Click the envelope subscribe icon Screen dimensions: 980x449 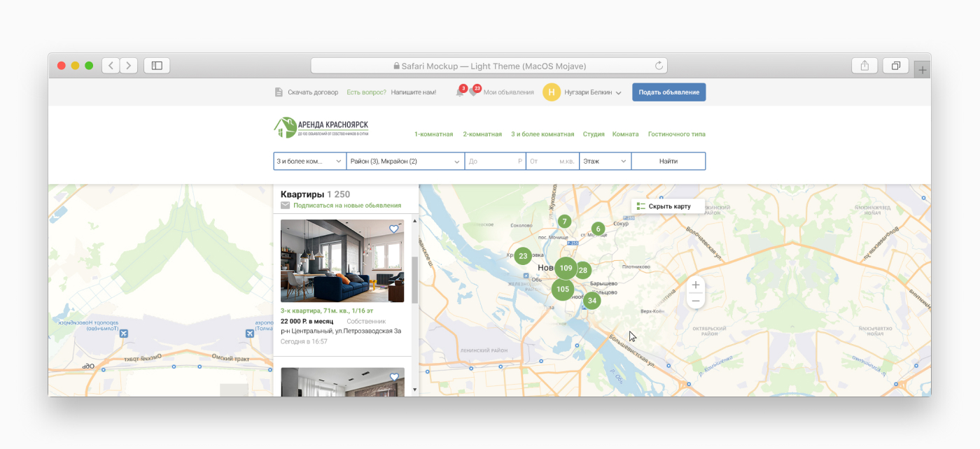tap(285, 206)
